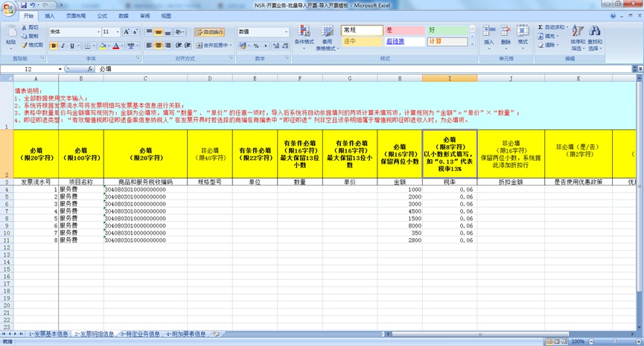This screenshot has height=346, width=644.
Task: Open the Office button menu
Action: [x=8, y=9]
